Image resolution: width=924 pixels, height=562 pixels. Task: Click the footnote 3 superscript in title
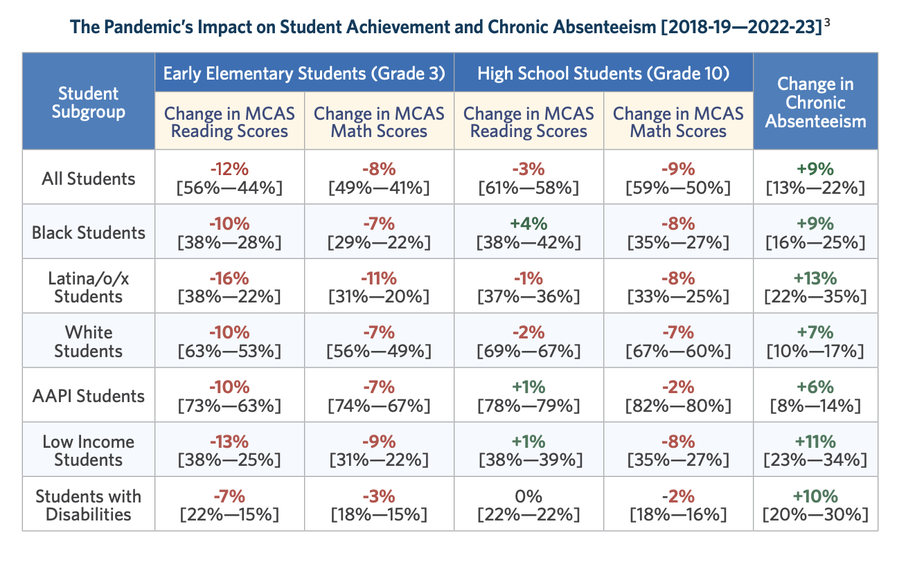tap(828, 23)
